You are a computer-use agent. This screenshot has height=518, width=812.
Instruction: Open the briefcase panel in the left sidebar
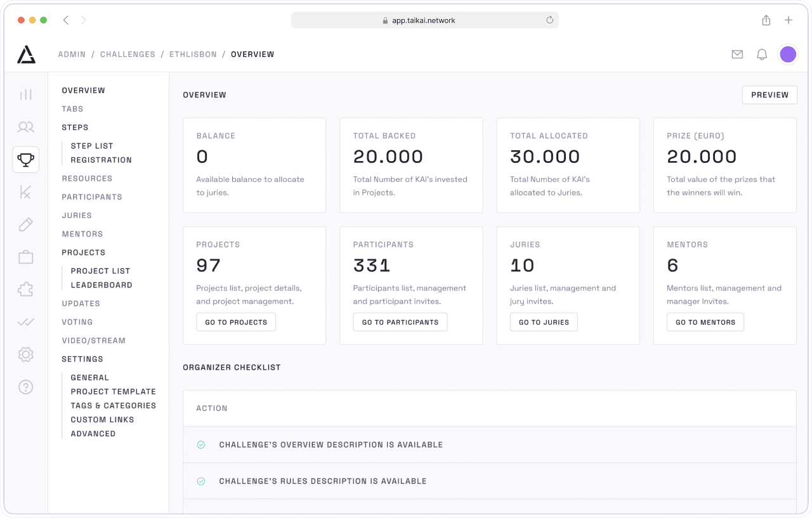click(25, 257)
